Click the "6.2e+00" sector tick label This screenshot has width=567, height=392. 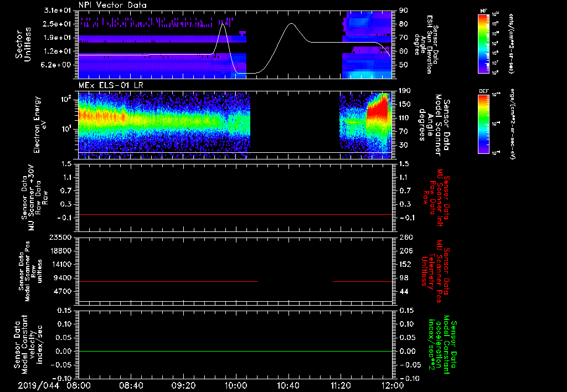coord(57,65)
